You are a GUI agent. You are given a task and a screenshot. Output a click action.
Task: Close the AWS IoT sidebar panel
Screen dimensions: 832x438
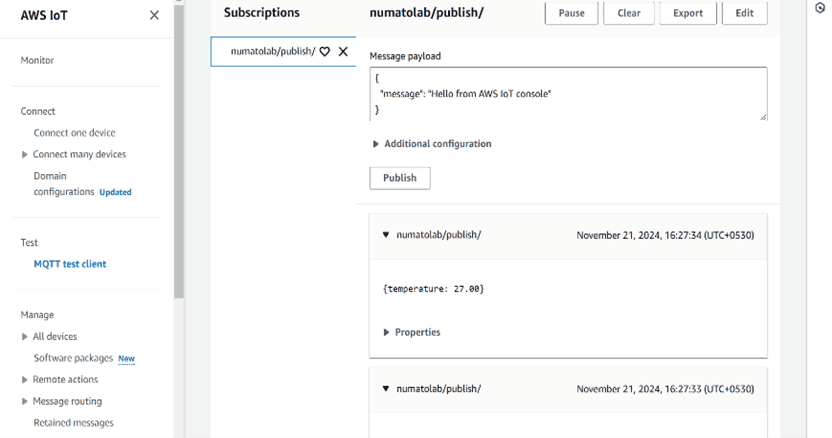coord(154,15)
